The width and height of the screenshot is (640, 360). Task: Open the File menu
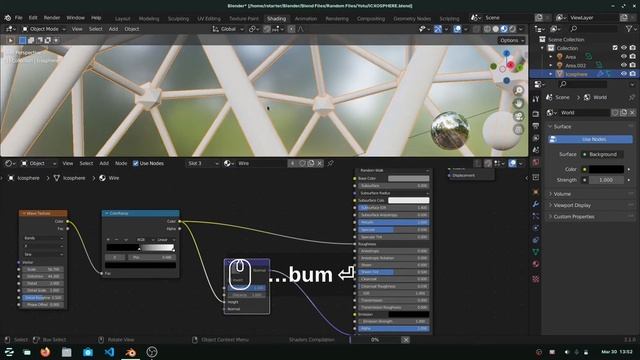point(19,18)
